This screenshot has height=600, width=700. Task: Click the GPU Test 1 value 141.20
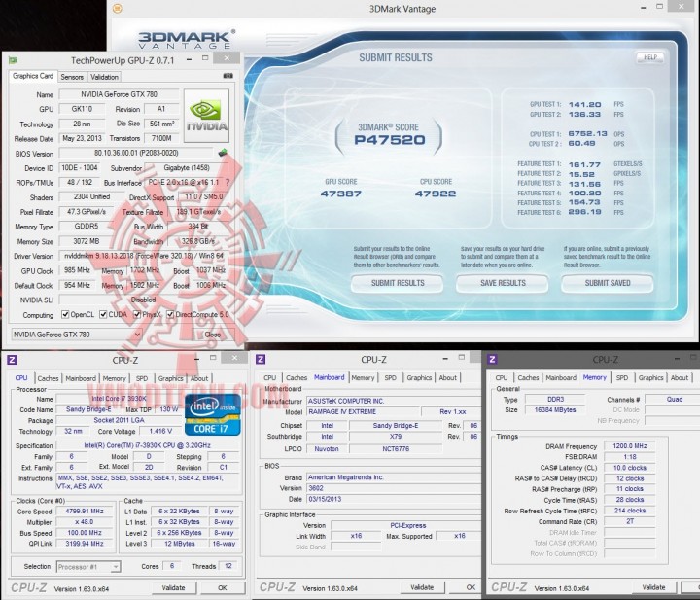584,104
